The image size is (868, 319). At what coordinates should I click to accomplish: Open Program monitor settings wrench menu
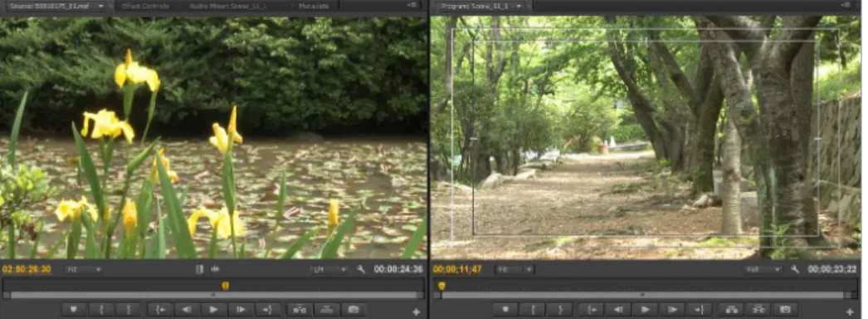pyautogui.click(x=795, y=270)
